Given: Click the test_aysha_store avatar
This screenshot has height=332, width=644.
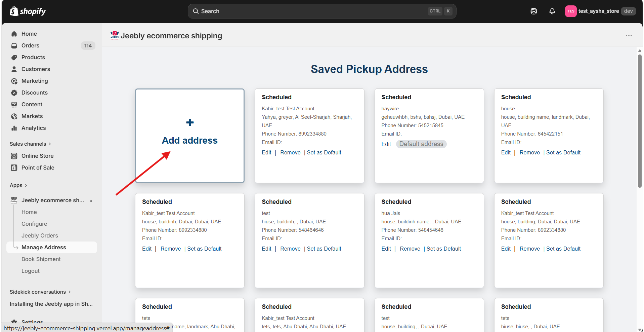Looking at the screenshot, I should pyautogui.click(x=571, y=11).
